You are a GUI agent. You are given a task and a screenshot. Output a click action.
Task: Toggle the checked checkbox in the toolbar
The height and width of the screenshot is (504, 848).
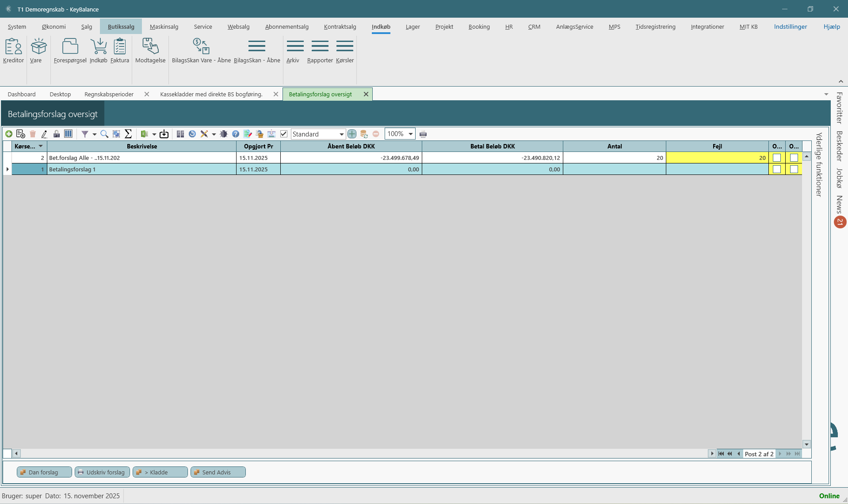tap(284, 134)
